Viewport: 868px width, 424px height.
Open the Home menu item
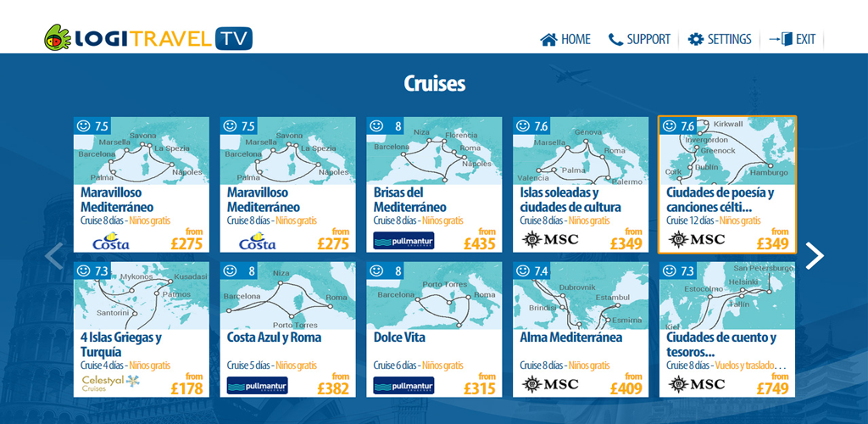tap(576, 40)
